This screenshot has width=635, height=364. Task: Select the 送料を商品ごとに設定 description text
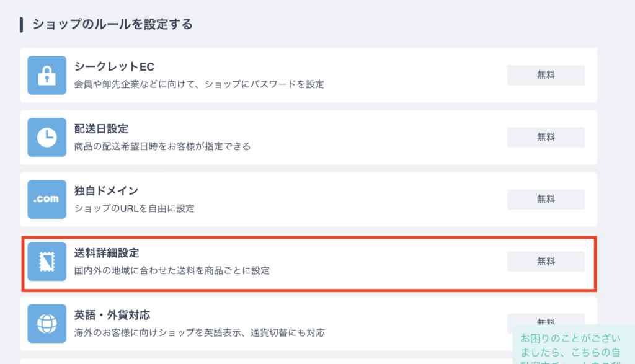point(172,270)
